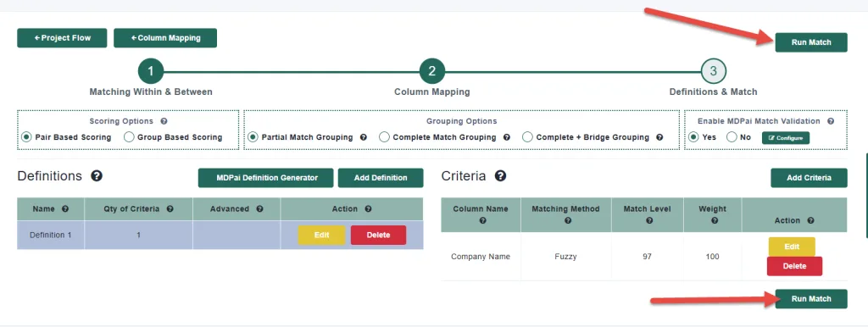Go to step 1 Matching Within & Between
Image resolution: width=868 pixels, height=327 pixels.
tap(151, 71)
